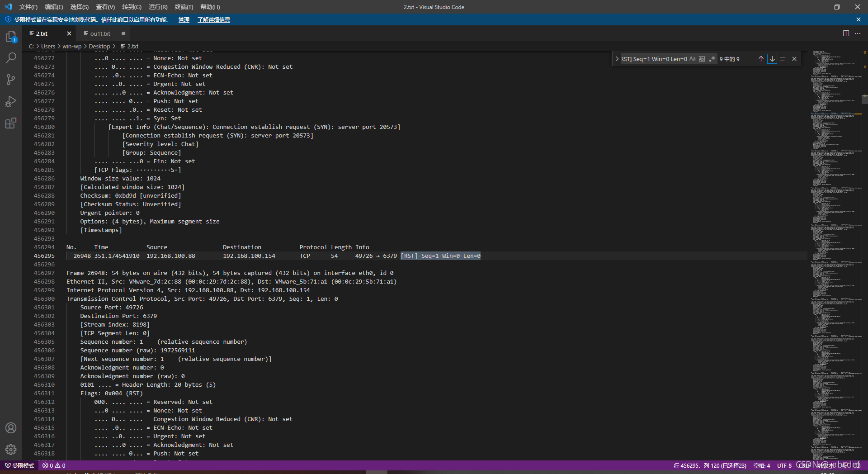This screenshot has width=868, height=474.
Task: Open the Search view in activity bar
Action: 11,58
